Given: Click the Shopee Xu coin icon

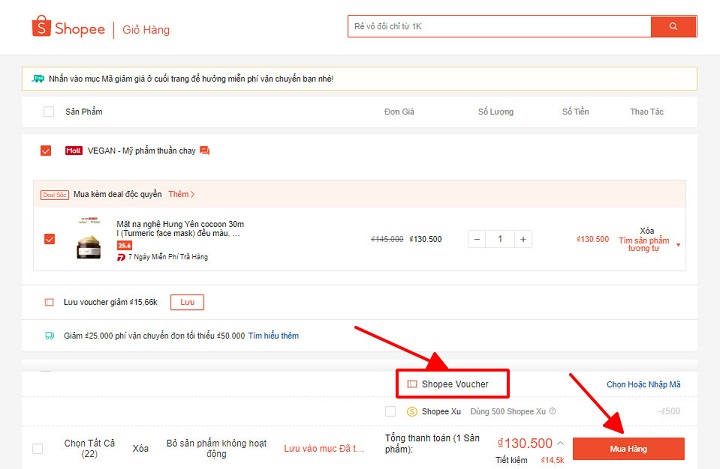Looking at the screenshot, I should click(412, 411).
